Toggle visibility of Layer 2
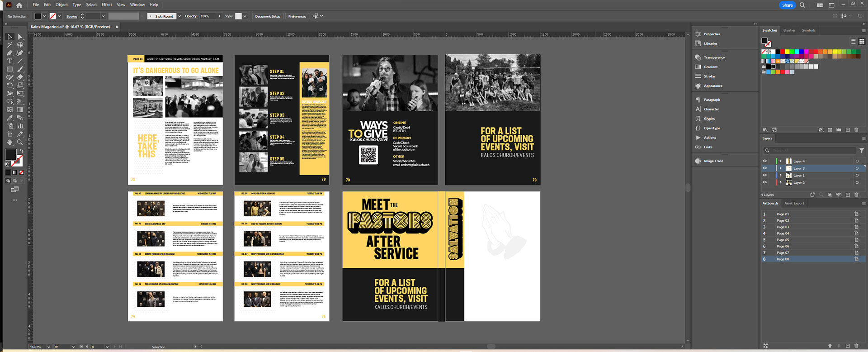 [765, 183]
